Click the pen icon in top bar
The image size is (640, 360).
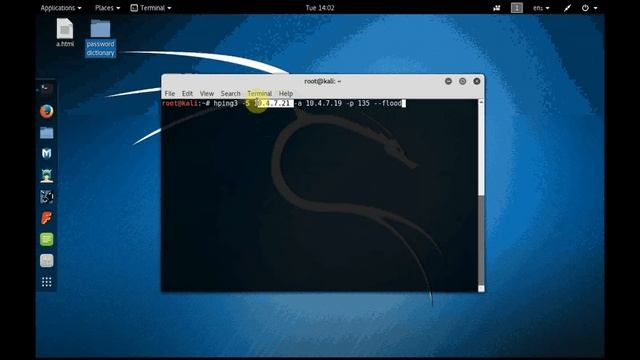tap(567, 8)
